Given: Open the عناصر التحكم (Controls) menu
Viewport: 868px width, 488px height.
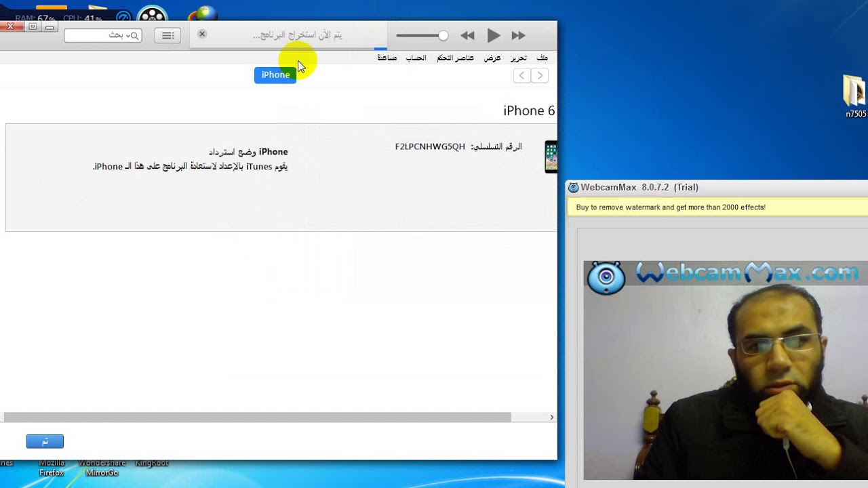Looking at the screenshot, I should click(x=455, y=58).
